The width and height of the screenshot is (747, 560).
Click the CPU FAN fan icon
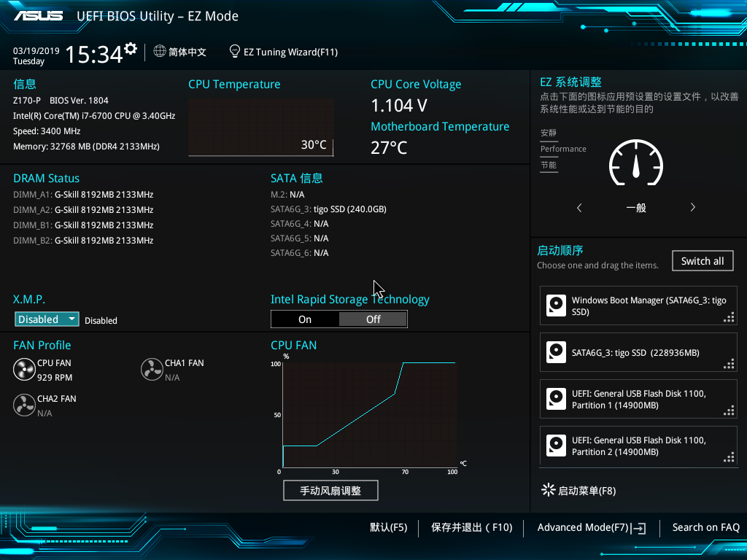(x=24, y=370)
